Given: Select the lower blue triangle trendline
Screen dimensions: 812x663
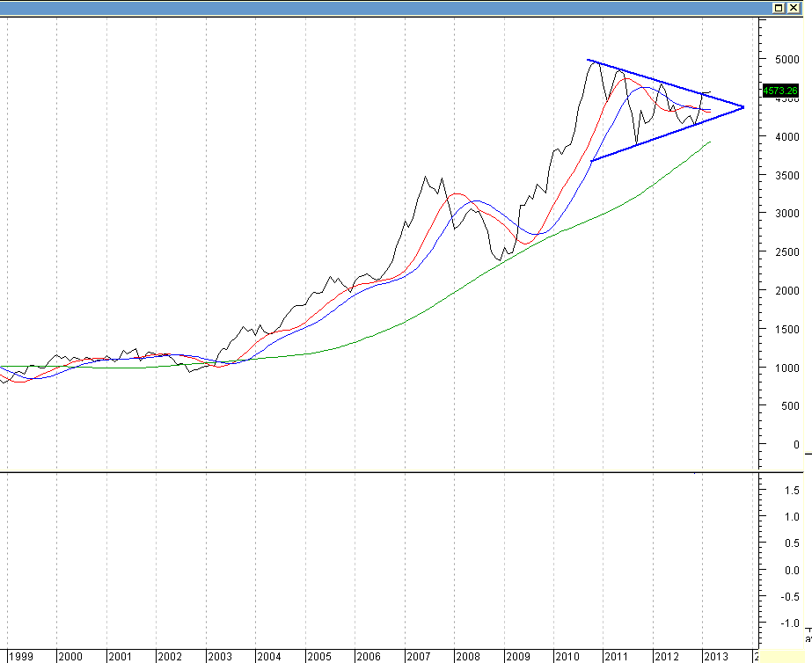Looking at the screenshot, I should [667, 134].
